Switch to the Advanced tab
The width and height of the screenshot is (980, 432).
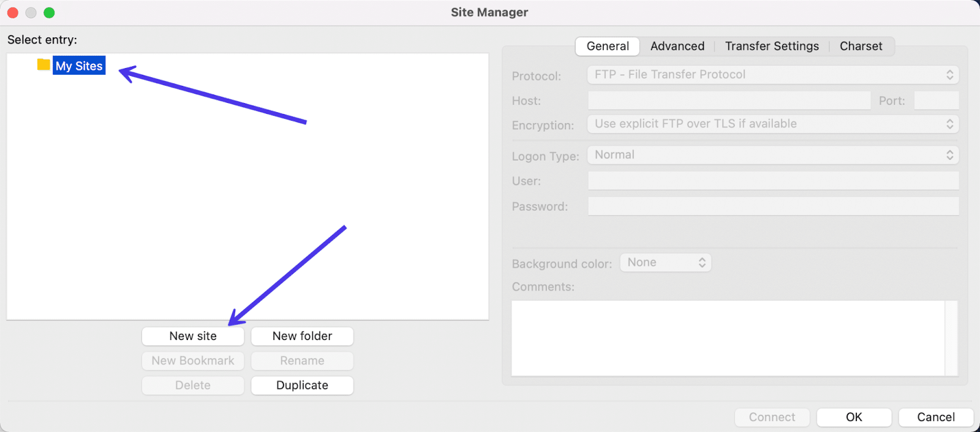677,46
